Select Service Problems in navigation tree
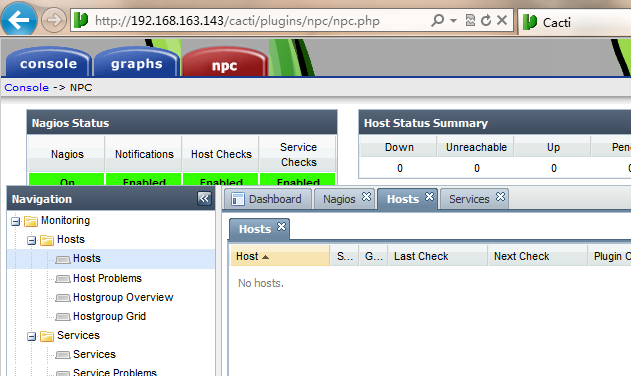The height and width of the screenshot is (376, 631). click(x=115, y=372)
